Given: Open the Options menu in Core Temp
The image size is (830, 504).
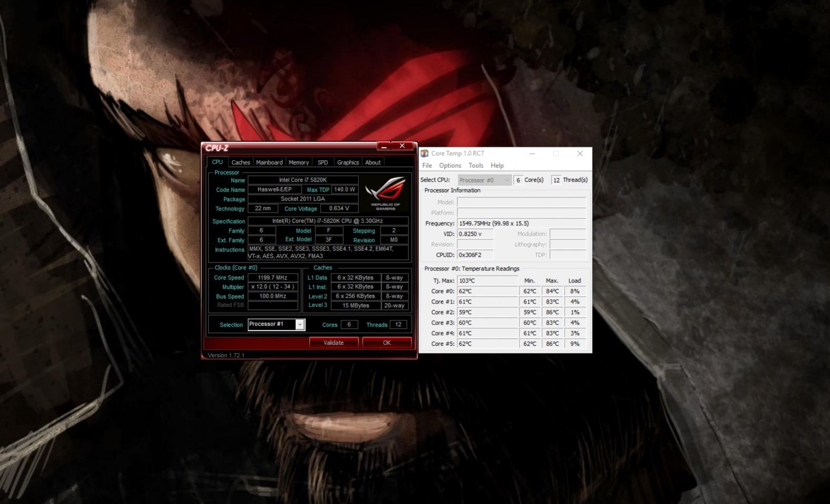Looking at the screenshot, I should (x=450, y=165).
